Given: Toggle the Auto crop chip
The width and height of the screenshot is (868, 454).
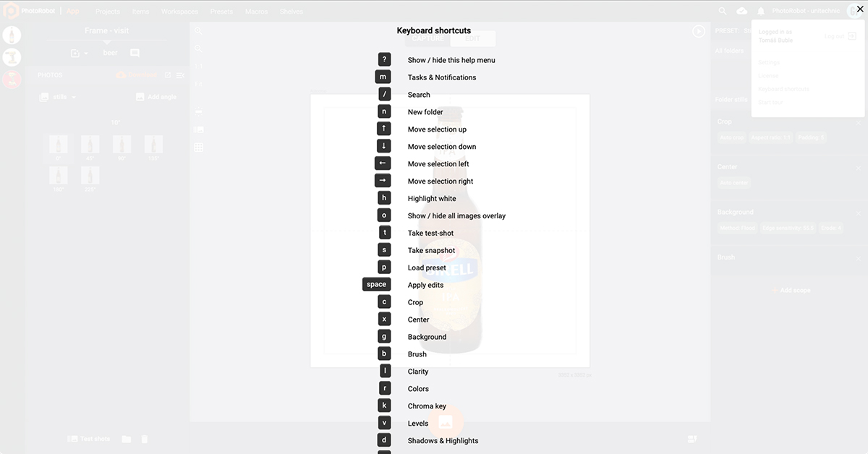Looking at the screenshot, I should (732, 137).
